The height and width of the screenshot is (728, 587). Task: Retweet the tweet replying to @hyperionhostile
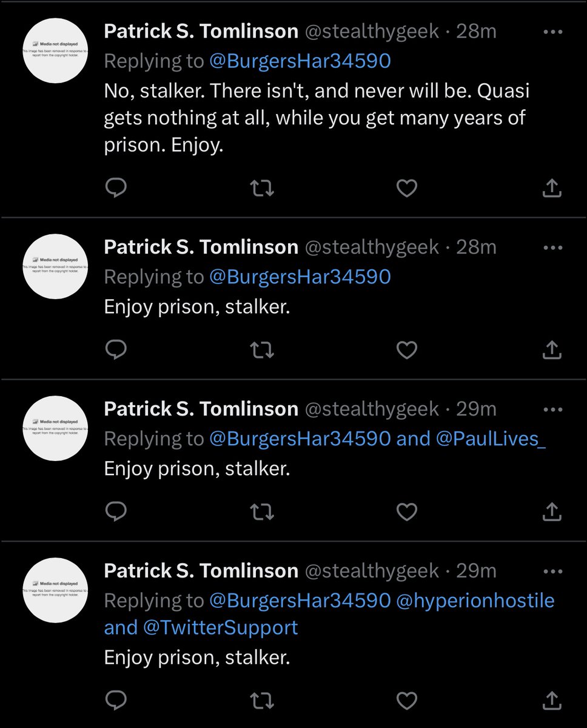[262, 699]
